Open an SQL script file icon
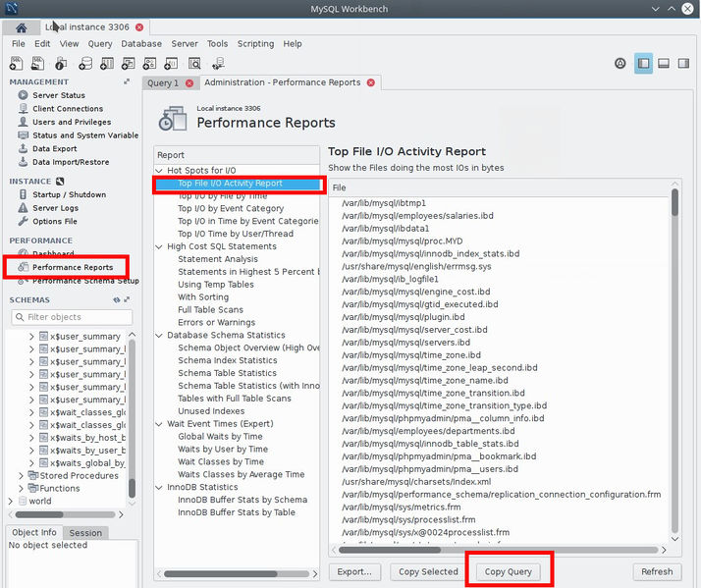701x588 pixels. pos(37,64)
